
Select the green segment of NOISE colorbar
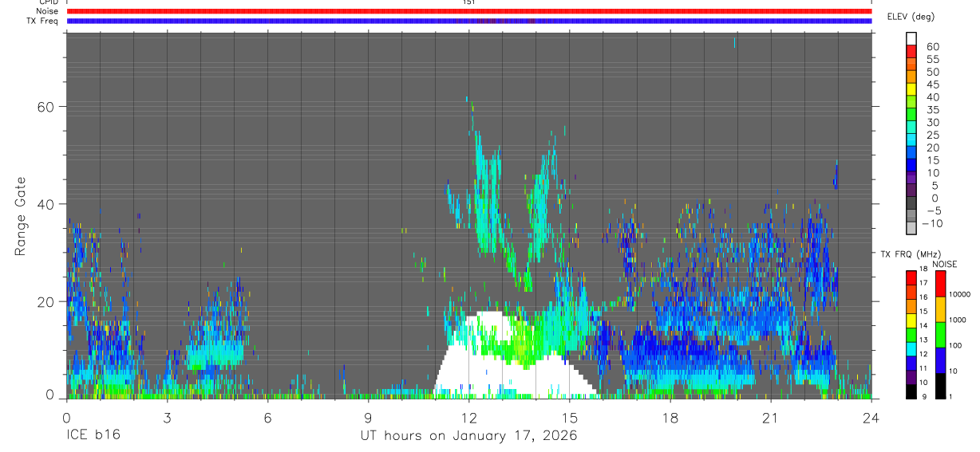tap(940, 334)
